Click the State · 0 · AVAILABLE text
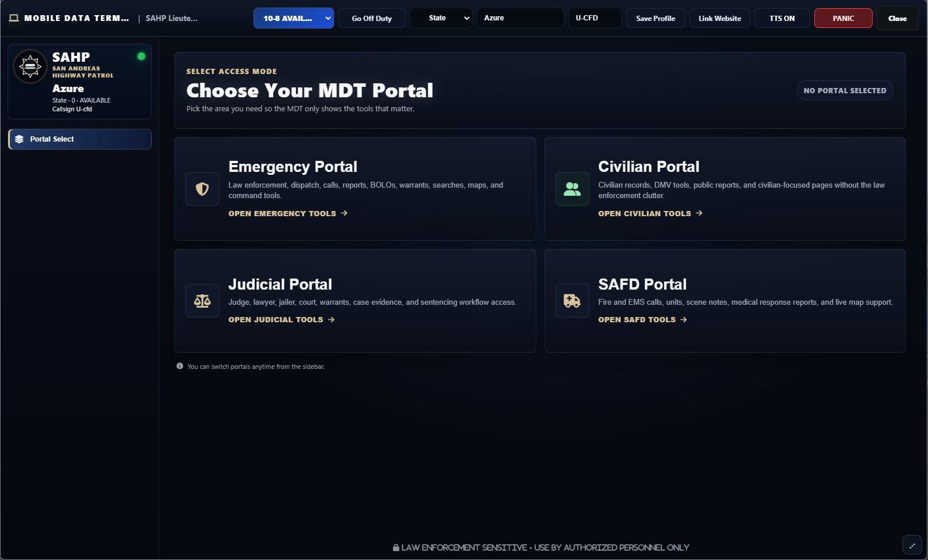Screen dimensions: 928x560 pyautogui.click(x=82, y=100)
